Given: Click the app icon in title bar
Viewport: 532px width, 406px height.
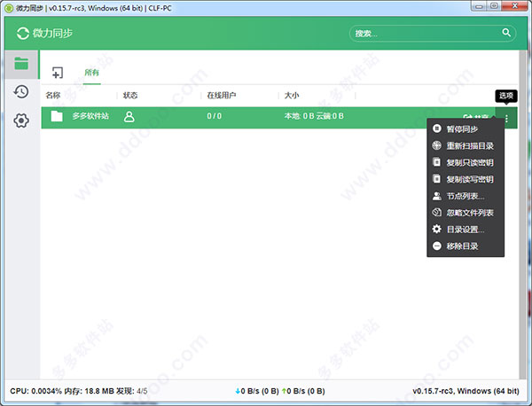Looking at the screenshot, I should (x=9, y=7).
